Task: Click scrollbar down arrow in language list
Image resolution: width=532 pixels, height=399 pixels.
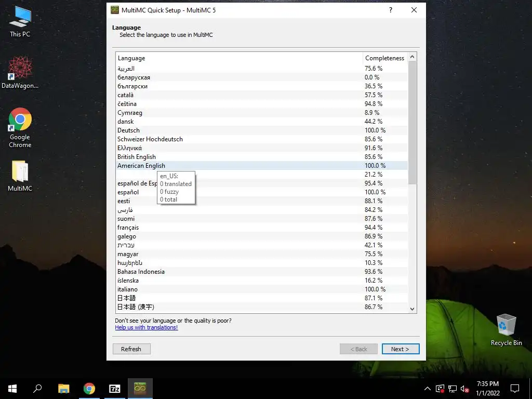Action: click(412, 309)
